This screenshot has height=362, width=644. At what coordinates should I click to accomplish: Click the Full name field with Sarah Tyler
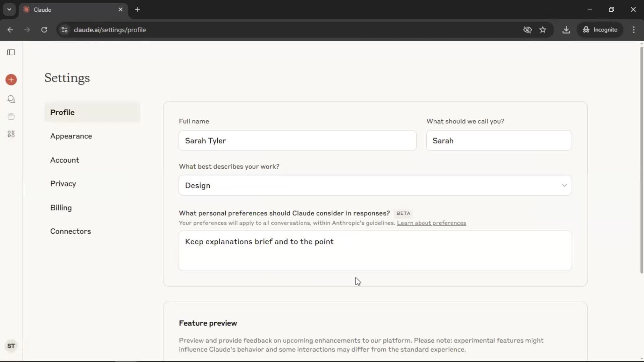tap(298, 140)
